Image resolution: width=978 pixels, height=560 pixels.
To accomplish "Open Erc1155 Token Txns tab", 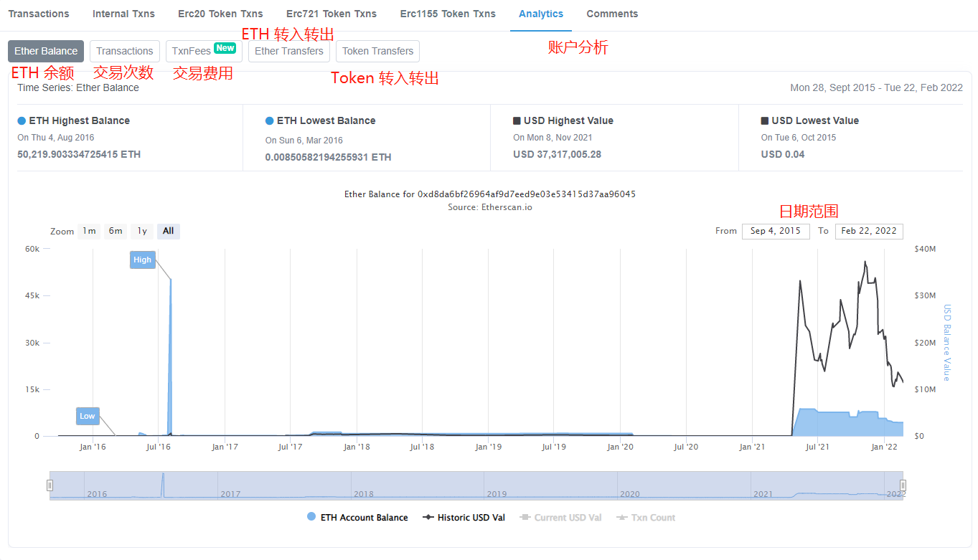I will [x=448, y=14].
